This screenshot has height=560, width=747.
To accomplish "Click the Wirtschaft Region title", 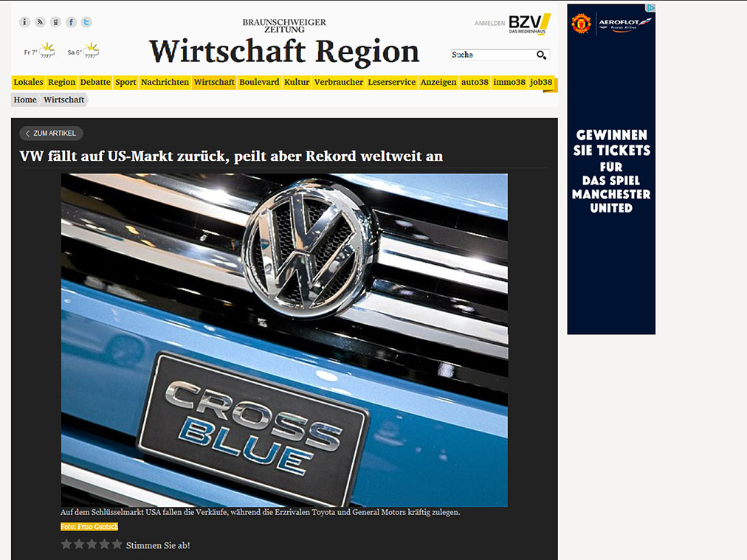I will point(284,52).
